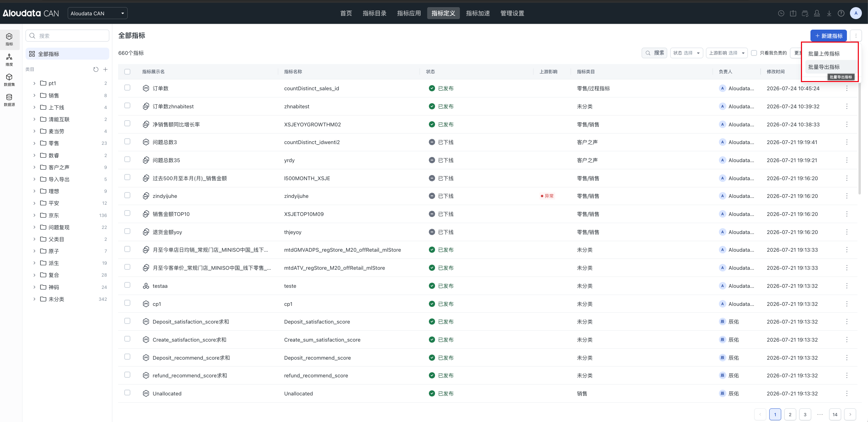Click the composite metric icon beside testaa
The width and height of the screenshot is (868, 422).
point(146,286)
